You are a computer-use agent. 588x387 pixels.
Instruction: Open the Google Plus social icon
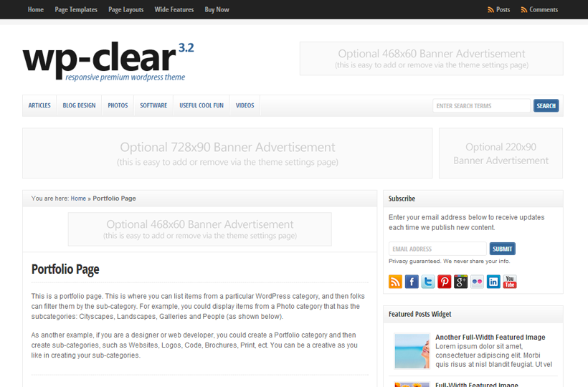(x=460, y=282)
